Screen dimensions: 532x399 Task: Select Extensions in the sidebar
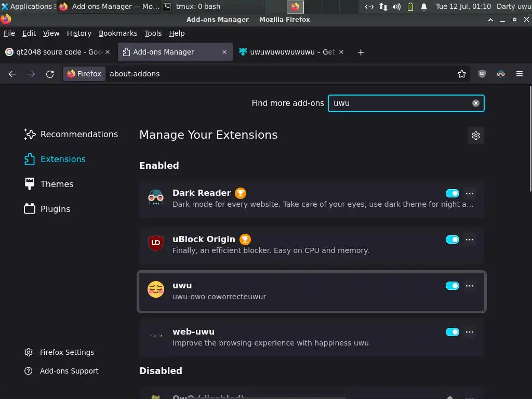55,159
